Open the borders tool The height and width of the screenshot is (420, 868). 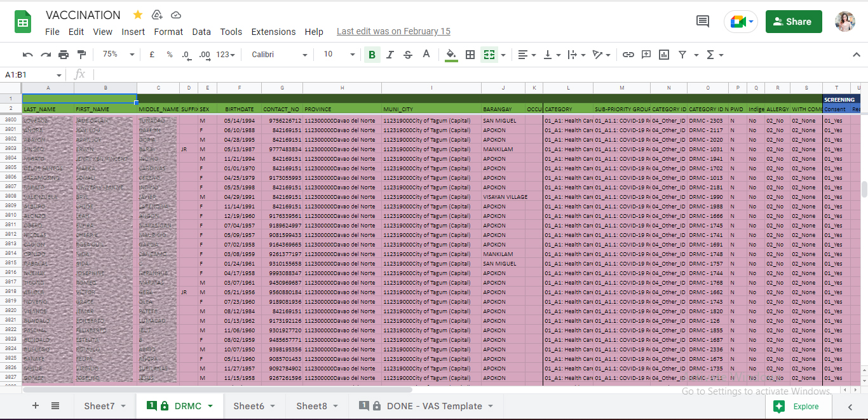coord(470,55)
